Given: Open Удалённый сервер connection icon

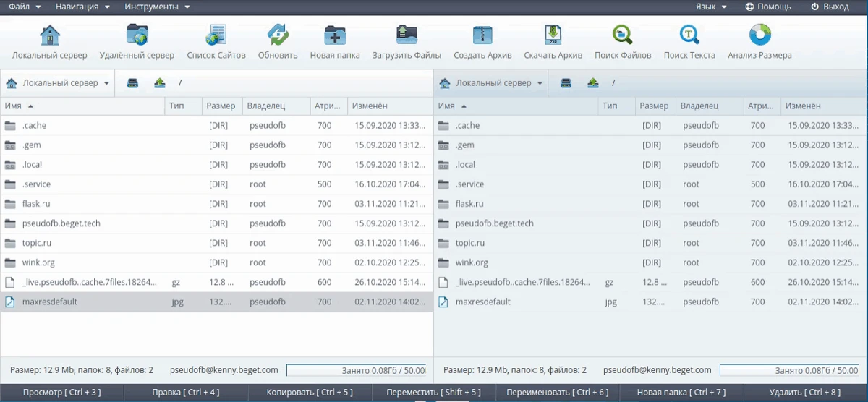Looking at the screenshot, I should pos(137,35).
